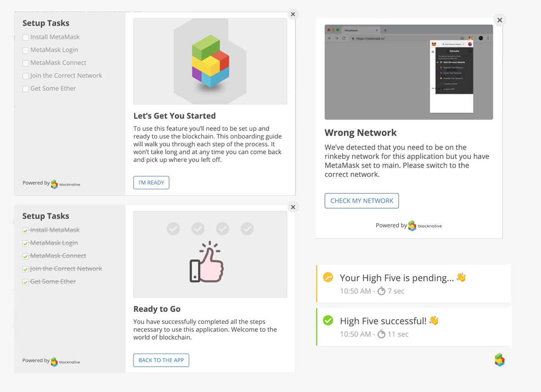Image resolution: width=541 pixels, height=392 pixels.
Task: Uncheck the completed MetaMask Login checkbox
Action: pos(25,243)
